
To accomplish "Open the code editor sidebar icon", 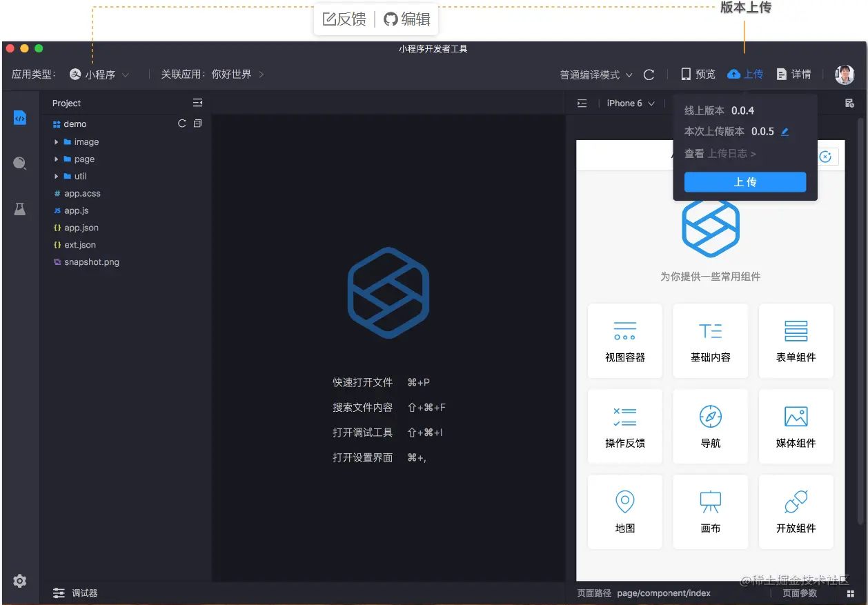I will [20, 118].
